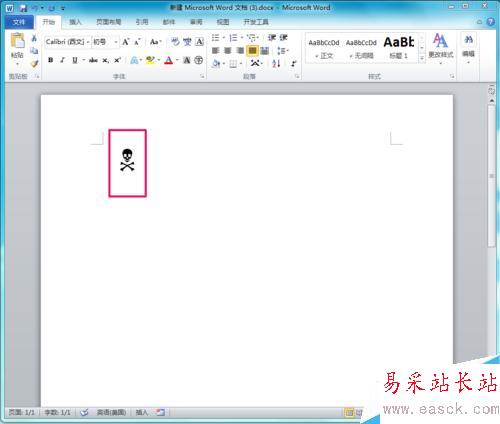
Task: Click the Show paragraph marks icon
Action: pos(294,63)
